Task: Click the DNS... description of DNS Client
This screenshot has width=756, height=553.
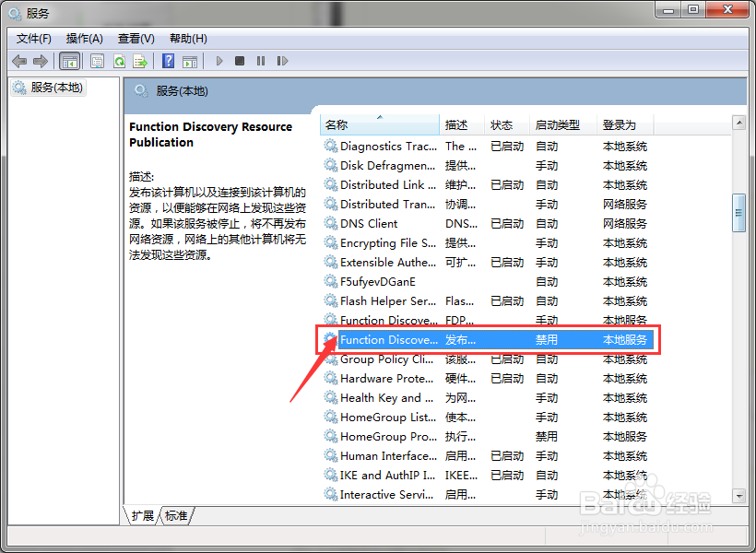Action: 461,223
